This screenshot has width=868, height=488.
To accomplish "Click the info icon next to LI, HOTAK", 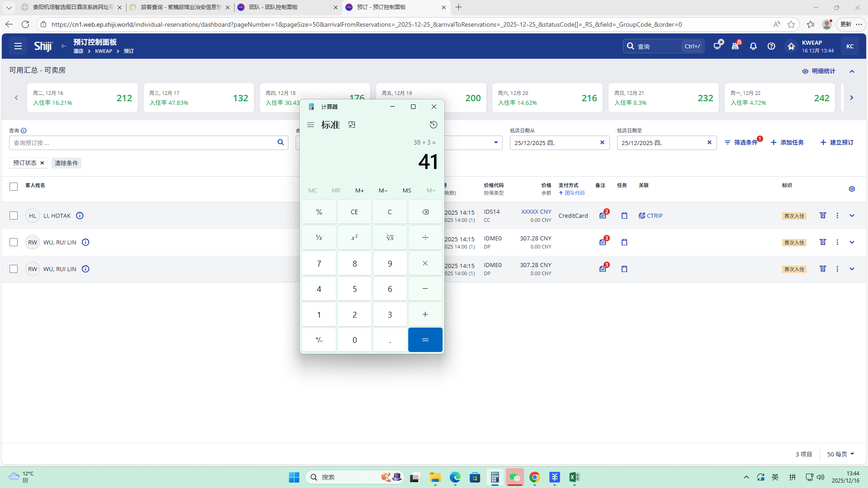I will (80, 216).
